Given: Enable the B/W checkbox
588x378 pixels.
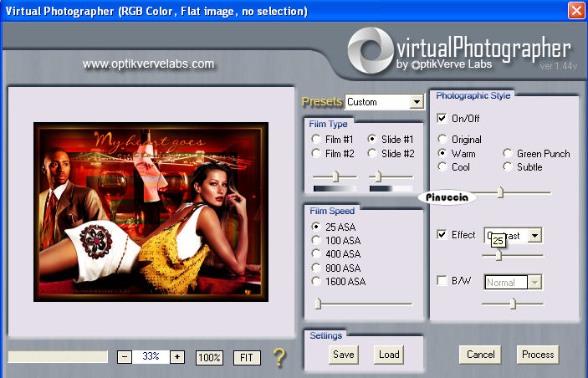Looking at the screenshot, I should click(442, 280).
